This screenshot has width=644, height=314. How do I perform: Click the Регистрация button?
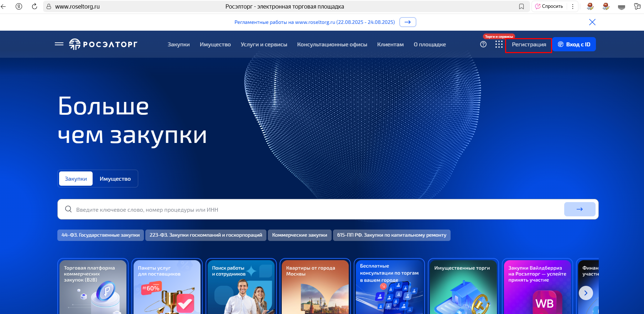[529, 45]
